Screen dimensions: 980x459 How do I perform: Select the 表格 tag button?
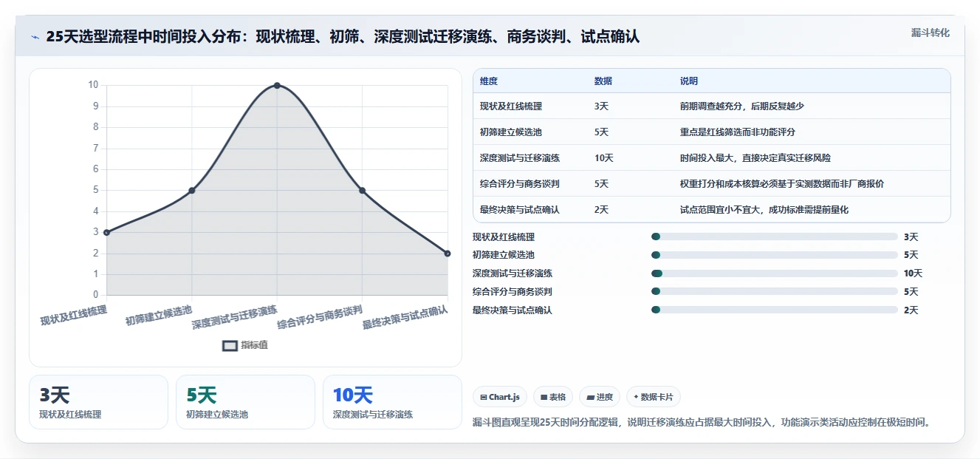point(552,397)
